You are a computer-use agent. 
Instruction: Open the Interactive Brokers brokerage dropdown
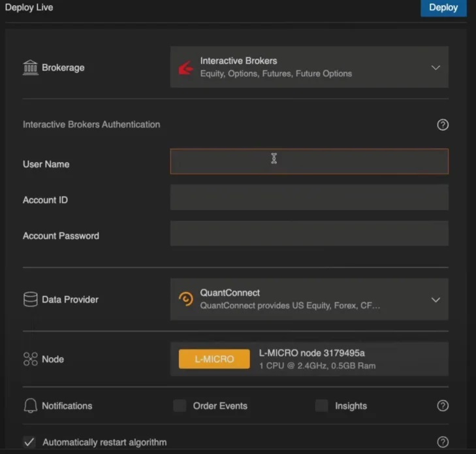pyautogui.click(x=309, y=67)
